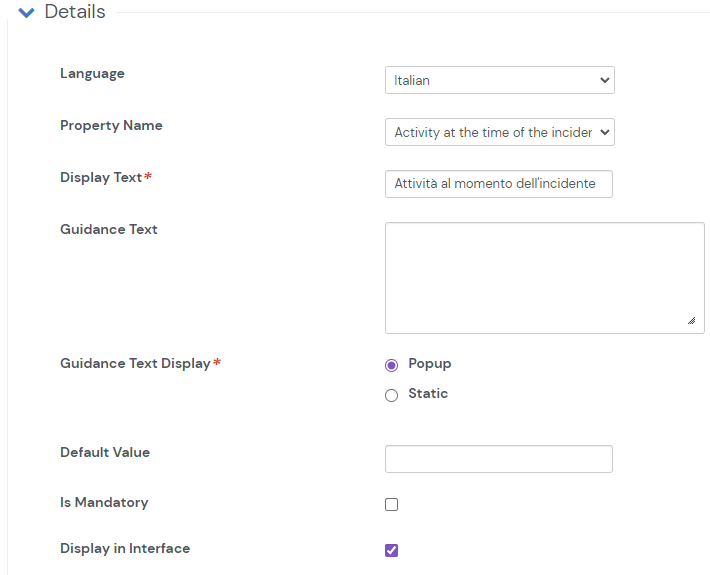Click the Display Text input field
Screen dimensions: 710x575
pyautogui.click(x=498, y=184)
